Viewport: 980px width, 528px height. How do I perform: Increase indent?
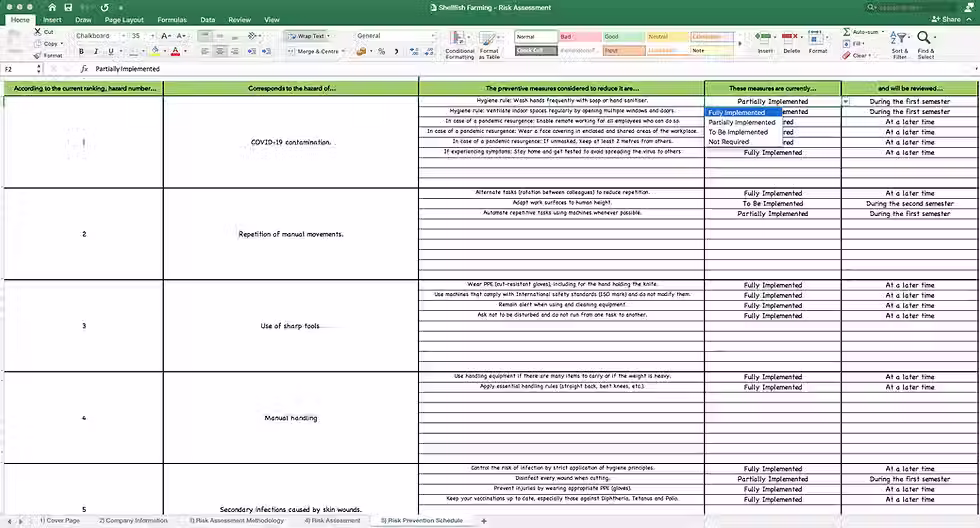(x=266, y=51)
